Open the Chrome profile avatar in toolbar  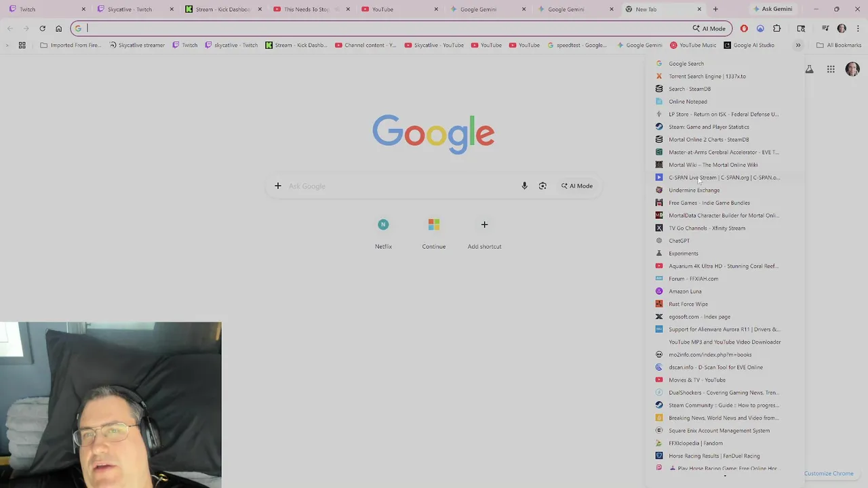click(842, 28)
